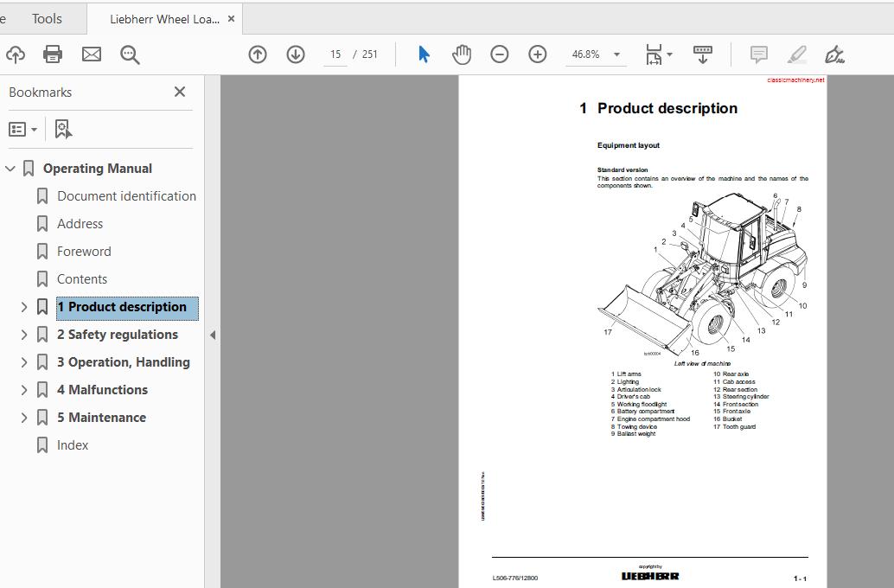Zoom out using the minus icon

pos(500,54)
